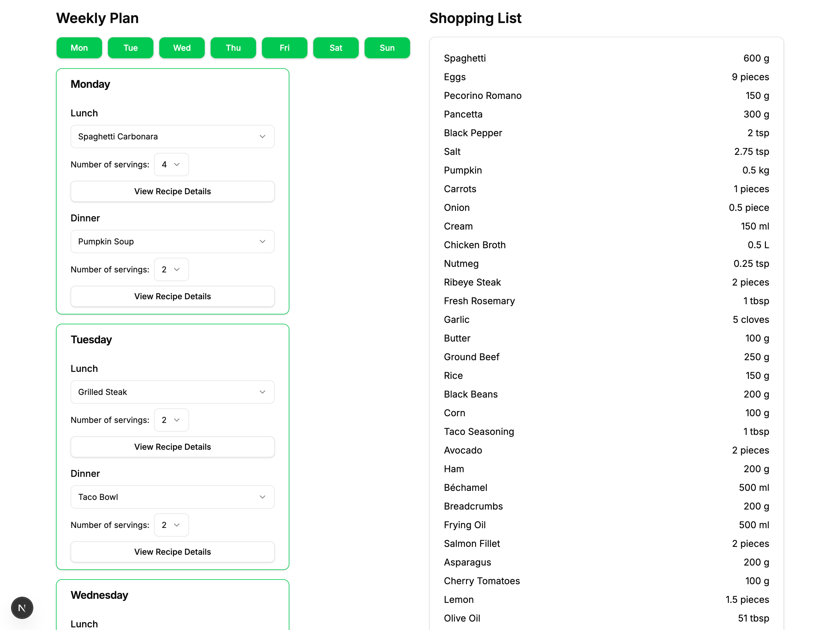Click the Pancetta shopping list item
This screenshot has height=630, width=840.
[x=606, y=114]
